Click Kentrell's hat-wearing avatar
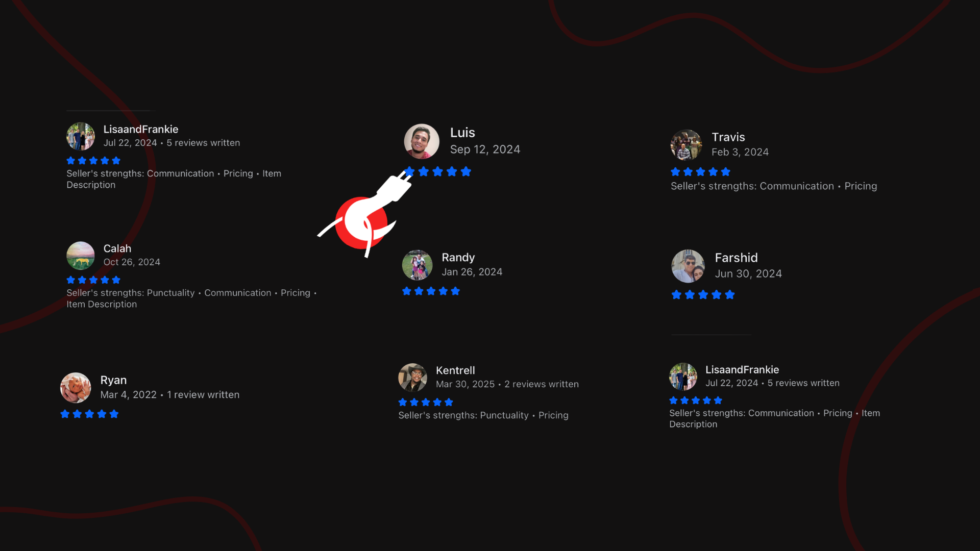The image size is (980, 551). tap(412, 378)
